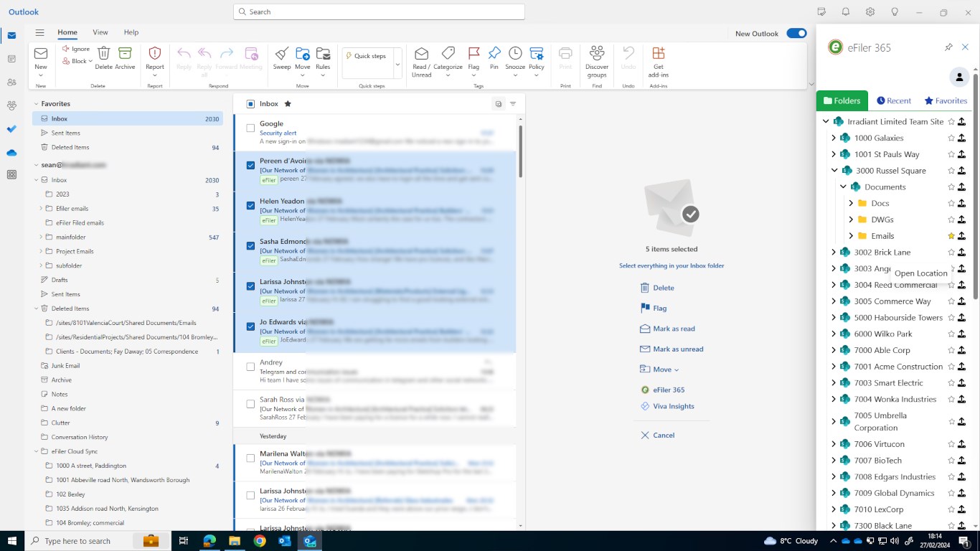This screenshot has width=980, height=551.
Task: Switch to eFiler Recent tab
Action: click(x=894, y=101)
